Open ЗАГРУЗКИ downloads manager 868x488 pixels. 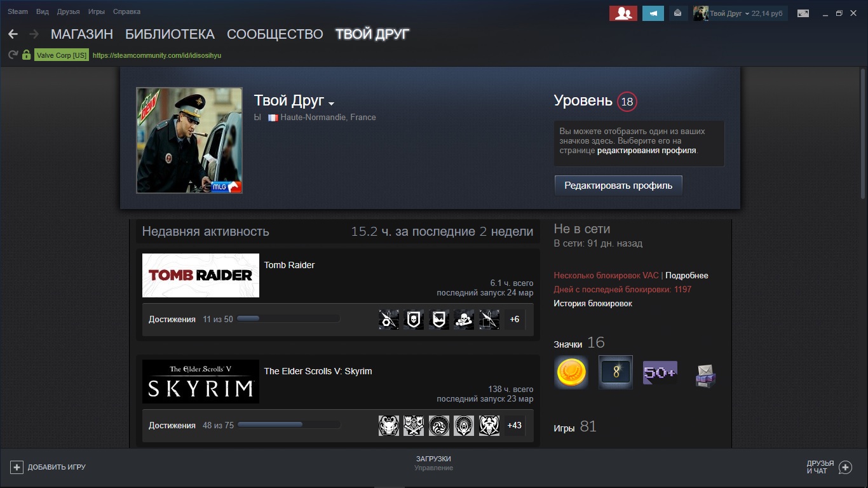(433, 459)
